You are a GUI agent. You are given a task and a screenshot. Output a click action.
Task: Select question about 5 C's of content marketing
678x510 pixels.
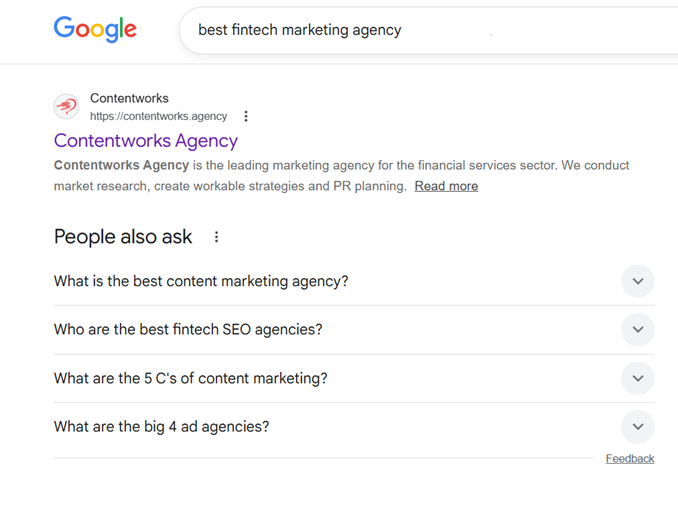point(190,379)
